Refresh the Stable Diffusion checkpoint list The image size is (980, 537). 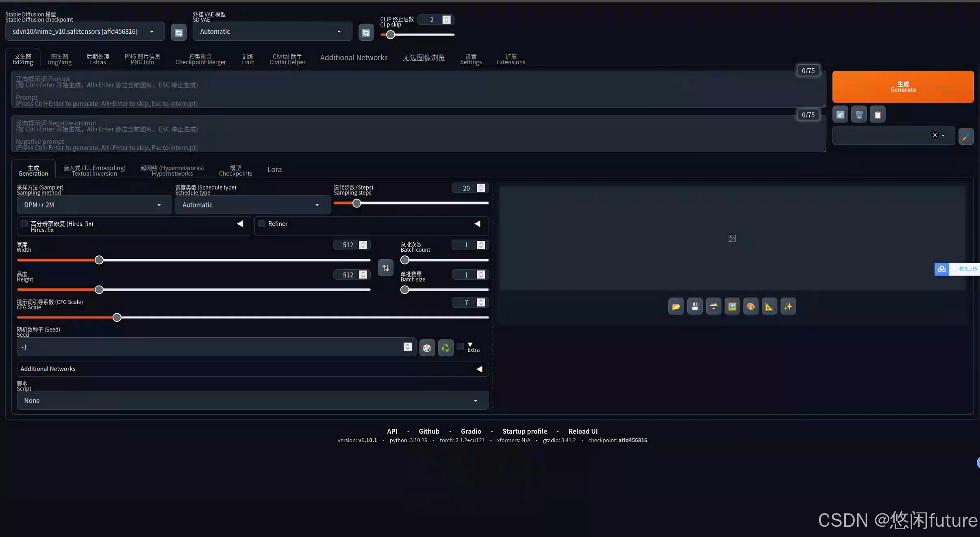click(x=178, y=33)
